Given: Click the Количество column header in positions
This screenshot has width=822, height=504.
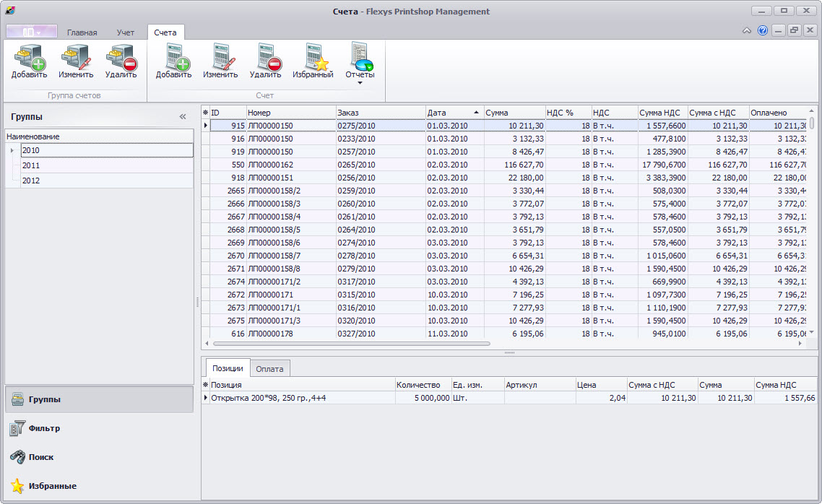Looking at the screenshot, I should click(x=423, y=385).
